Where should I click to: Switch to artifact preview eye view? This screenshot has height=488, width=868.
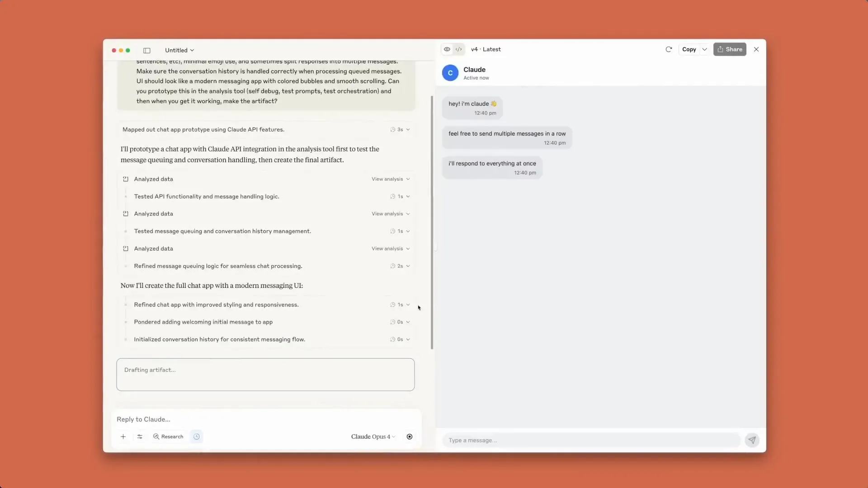pos(447,49)
